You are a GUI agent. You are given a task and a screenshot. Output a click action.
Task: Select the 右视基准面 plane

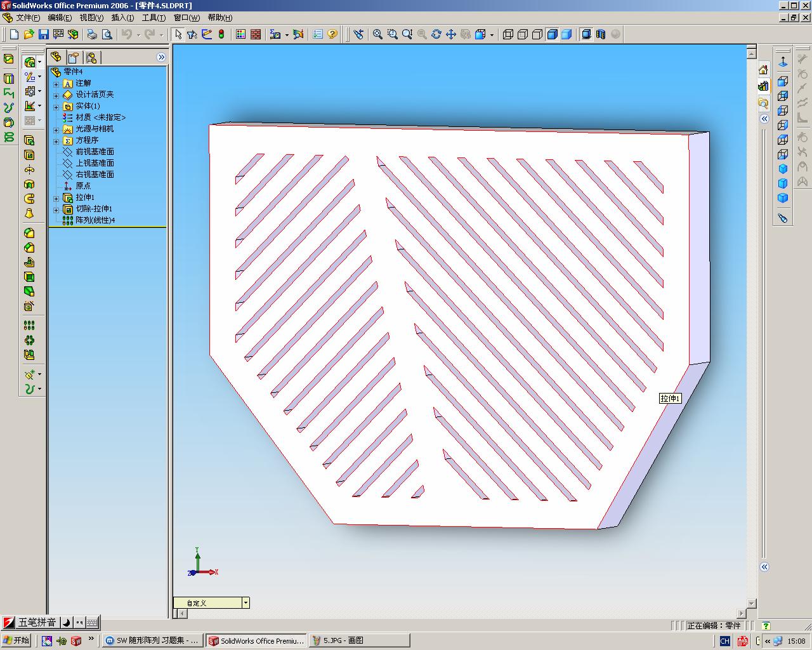[x=88, y=175]
